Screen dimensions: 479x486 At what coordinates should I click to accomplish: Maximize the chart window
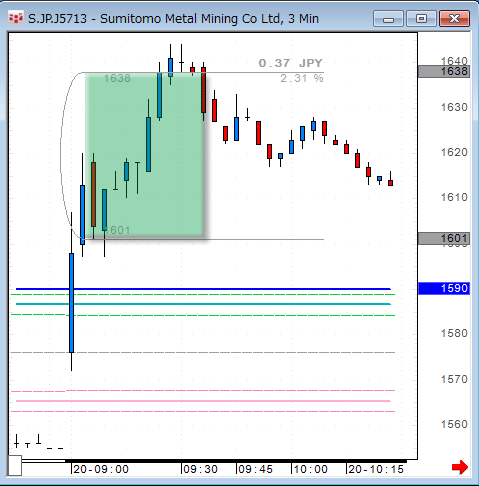click(x=421, y=19)
